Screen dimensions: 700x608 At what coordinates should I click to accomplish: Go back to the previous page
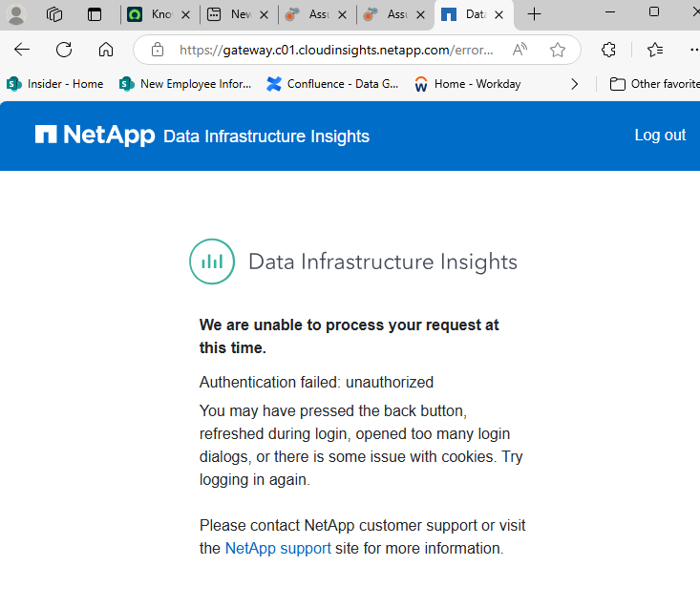(x=22, y=50)
